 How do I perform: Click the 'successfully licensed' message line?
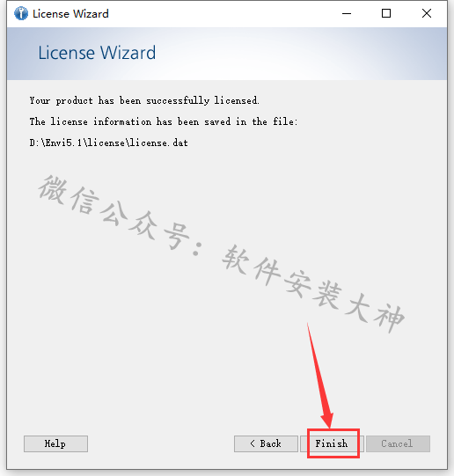coord(144,100)
